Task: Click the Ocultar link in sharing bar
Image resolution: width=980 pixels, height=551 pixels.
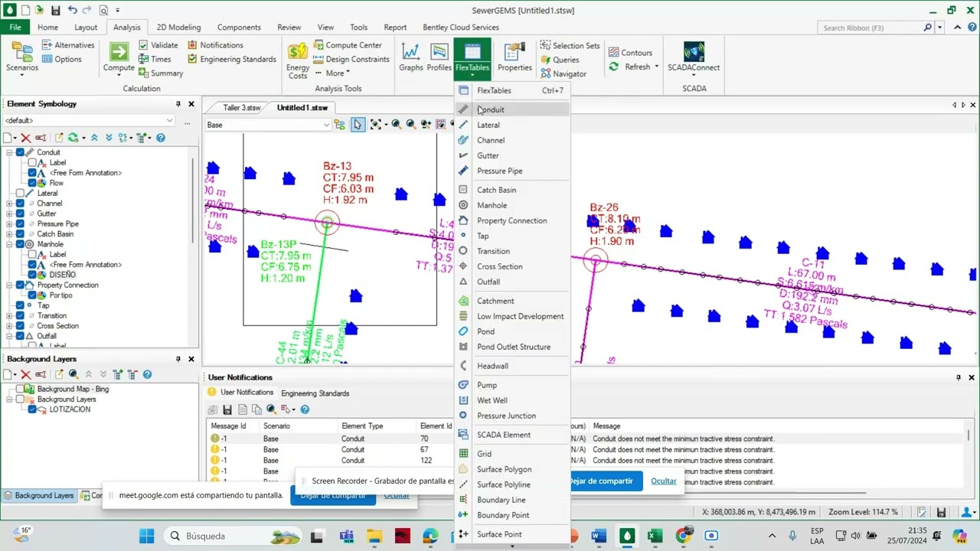Action: pyautogui.click(x=664, y=481)
